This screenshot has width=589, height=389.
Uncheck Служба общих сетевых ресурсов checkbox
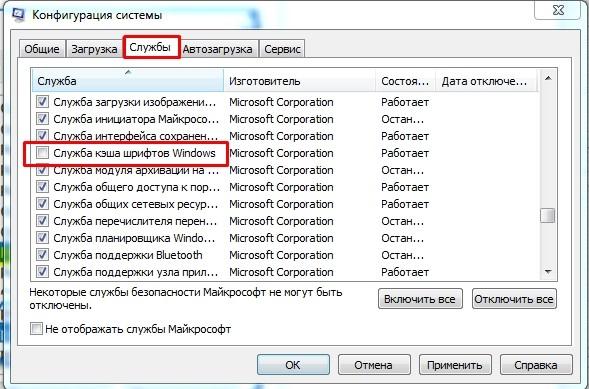tap(42, 204)
